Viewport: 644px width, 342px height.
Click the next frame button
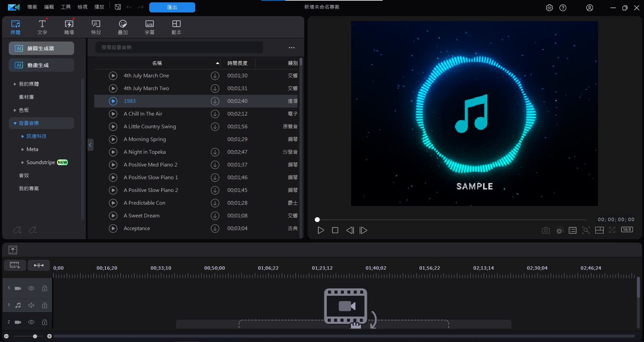click(363, 230)
